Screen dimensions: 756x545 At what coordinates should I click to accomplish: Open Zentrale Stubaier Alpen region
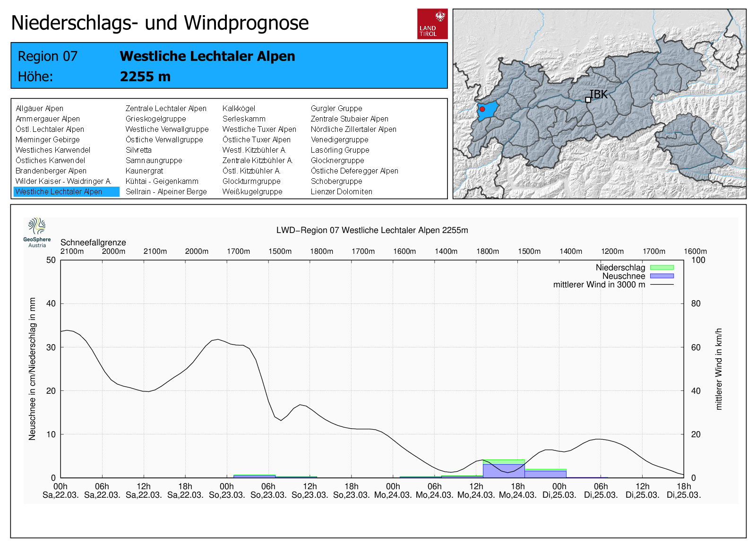click(349, 119)
